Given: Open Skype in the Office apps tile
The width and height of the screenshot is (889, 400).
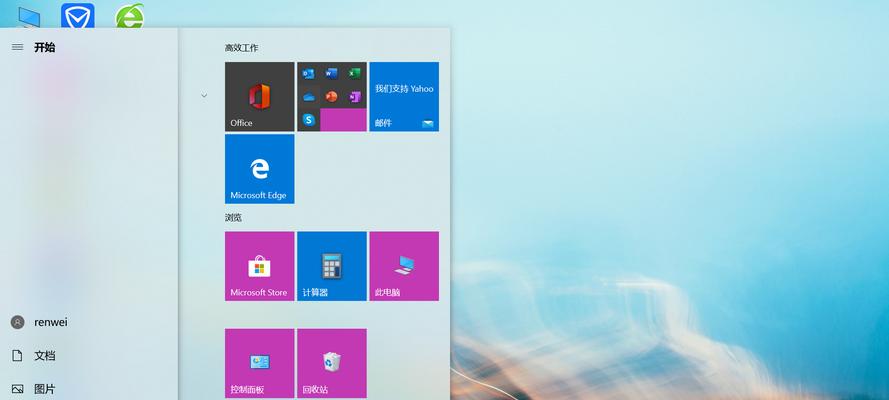Looking at the screenshot, I should (x=308, y=120).
